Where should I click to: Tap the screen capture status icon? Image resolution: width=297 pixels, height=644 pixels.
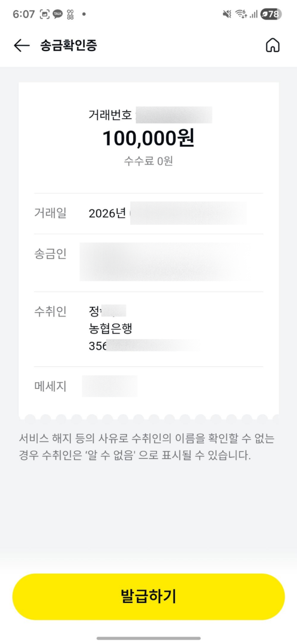pos(45,14)
